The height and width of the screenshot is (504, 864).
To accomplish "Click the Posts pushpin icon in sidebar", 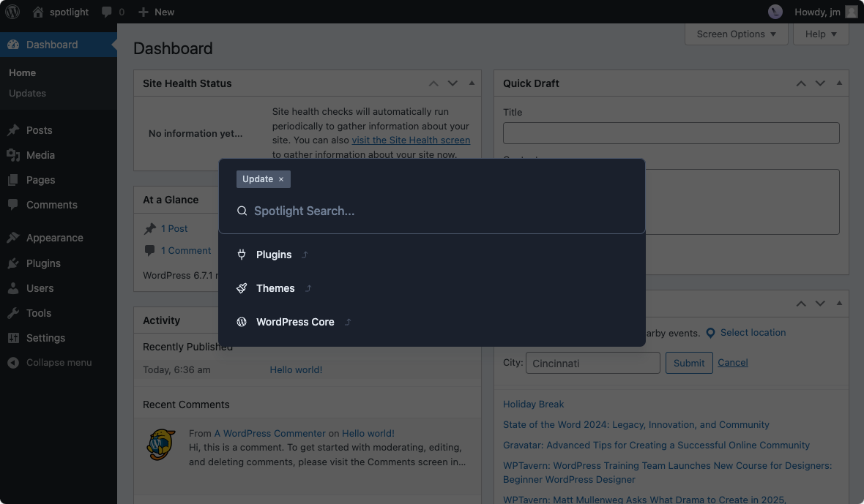I will [x=13, y=130].
